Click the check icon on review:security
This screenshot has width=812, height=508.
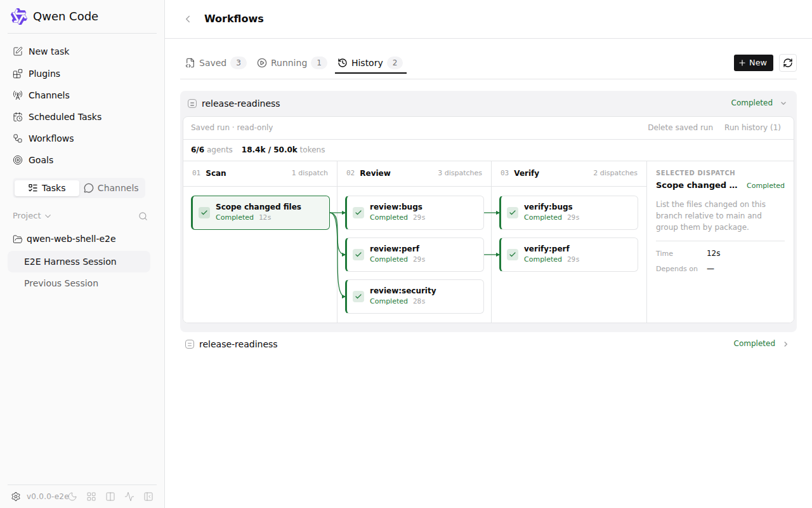tap(358, 297)
